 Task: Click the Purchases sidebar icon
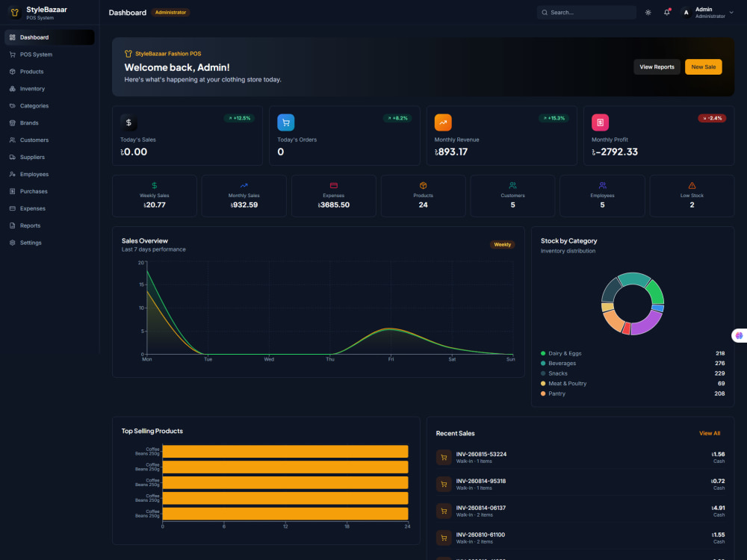point(13,191)
